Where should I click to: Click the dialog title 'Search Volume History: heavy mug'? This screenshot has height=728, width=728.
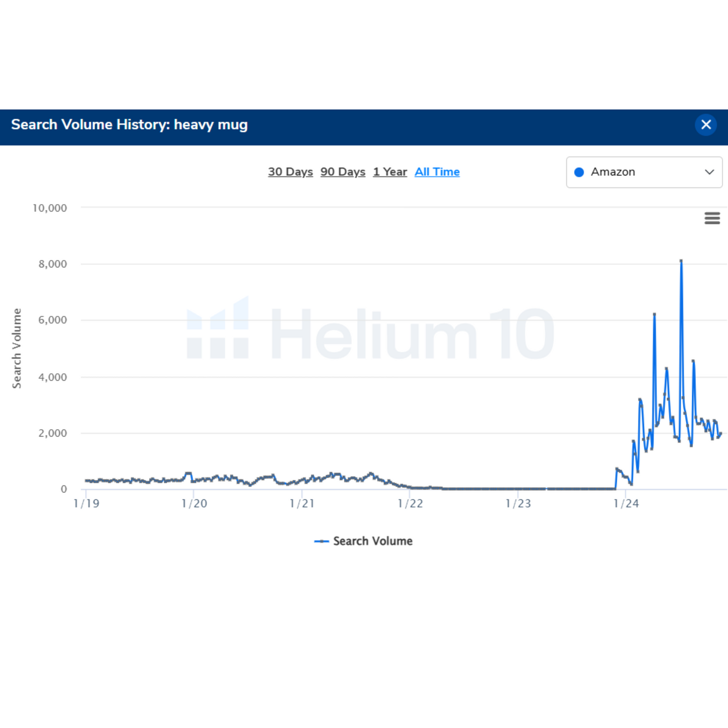(x=129, y=124)
